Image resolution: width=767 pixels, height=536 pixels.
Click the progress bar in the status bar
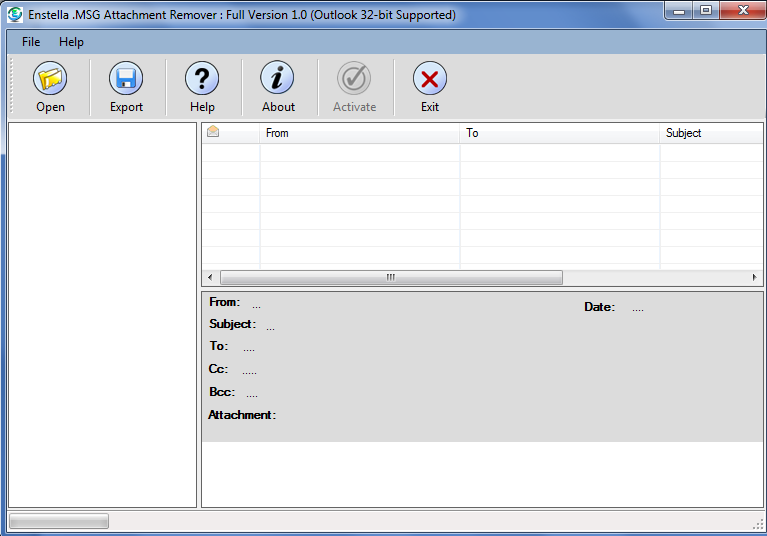(x=59, y=521)
